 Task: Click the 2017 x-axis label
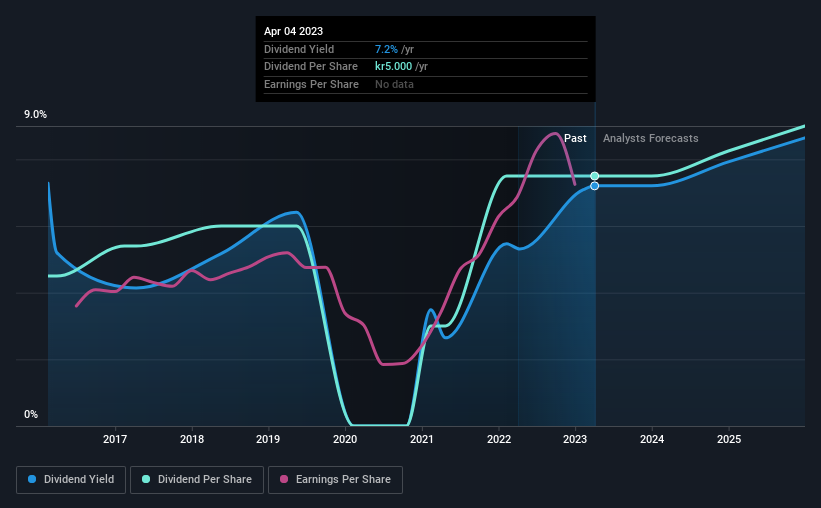tap(115, 439)
